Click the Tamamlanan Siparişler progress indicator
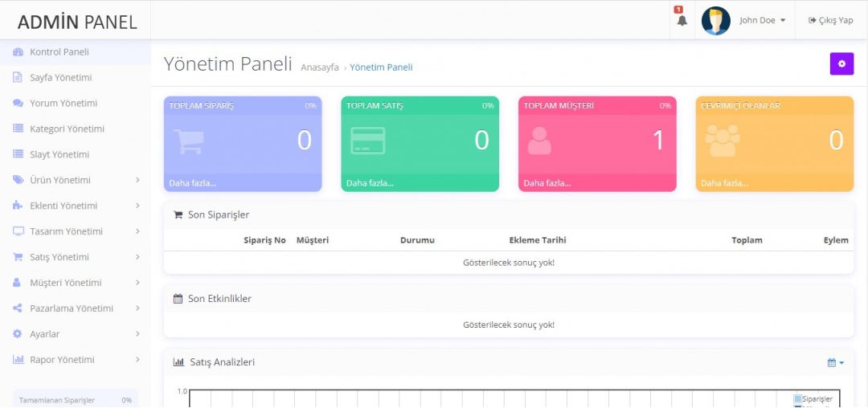 pyautogui.click(x=75, y=400)
